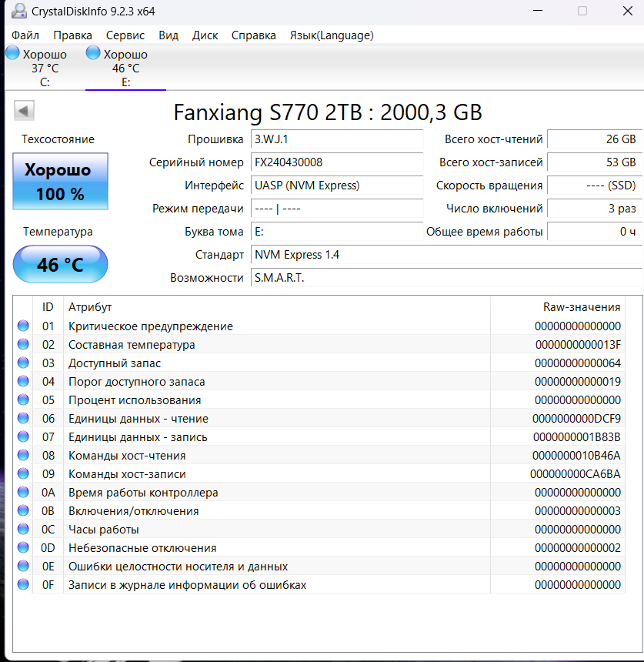
Task: Click status orb of attribute 0F row
Action: pyautogui.click(x=23, y=585)
